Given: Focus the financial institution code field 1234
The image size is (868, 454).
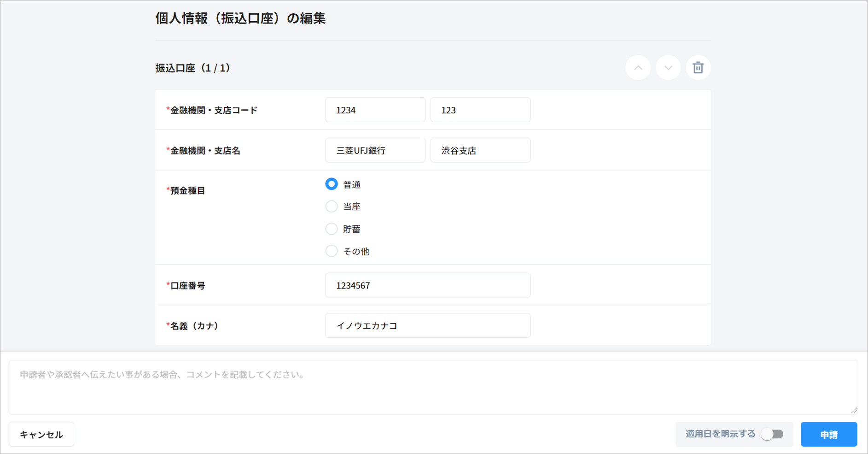Looking at the screenshot, I should point(375,110).
